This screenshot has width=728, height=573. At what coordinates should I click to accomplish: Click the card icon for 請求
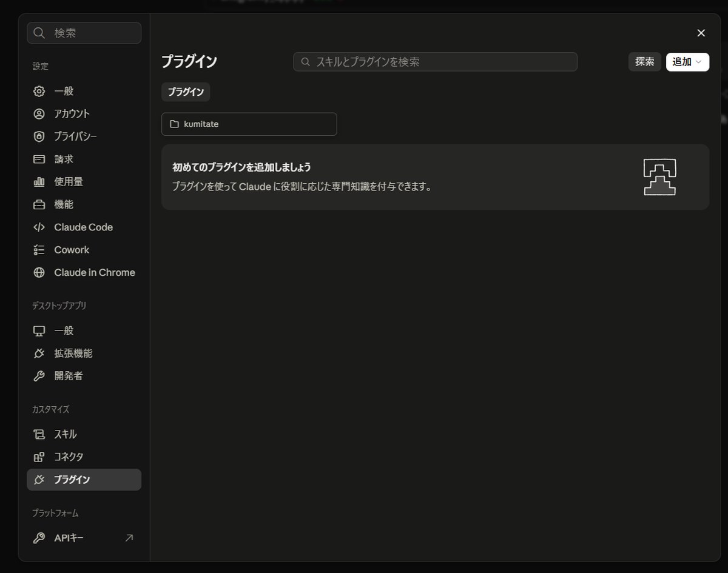click(x=39, y=159)
